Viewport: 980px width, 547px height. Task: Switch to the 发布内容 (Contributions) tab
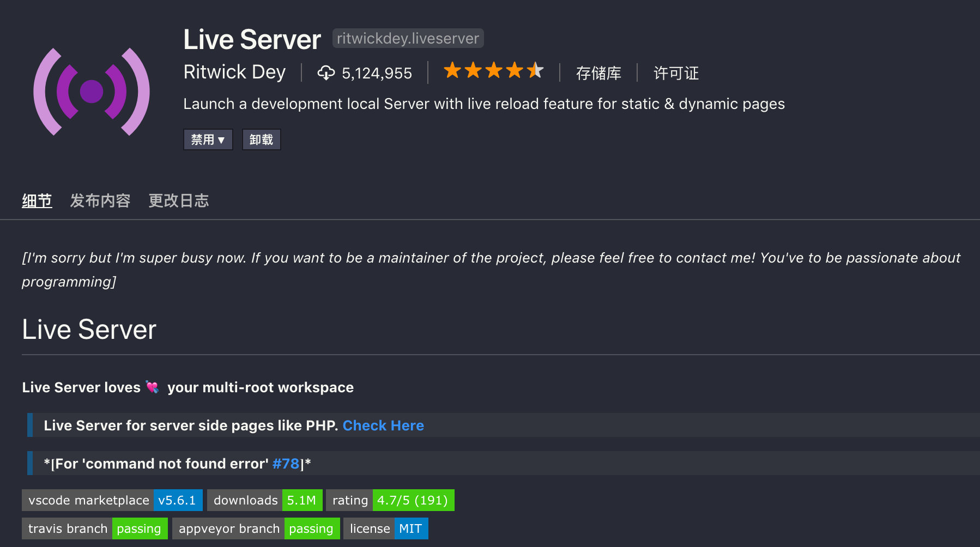100,200
